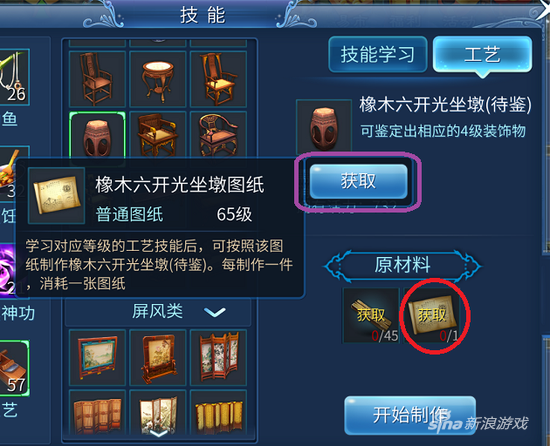Switch to the 技能学习 tab
The width and height of the screenshot is (550, 446).
pos(378,55)
